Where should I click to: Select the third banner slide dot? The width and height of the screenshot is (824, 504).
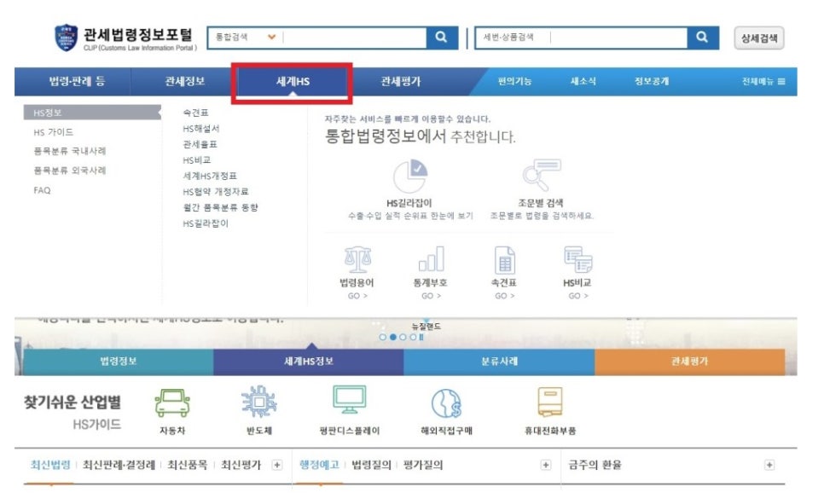tap(403, 338)
